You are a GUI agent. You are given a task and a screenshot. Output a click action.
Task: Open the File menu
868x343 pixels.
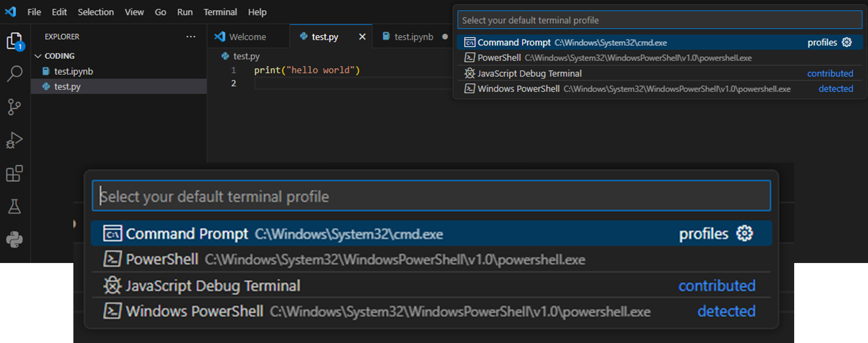click(34, 12)
